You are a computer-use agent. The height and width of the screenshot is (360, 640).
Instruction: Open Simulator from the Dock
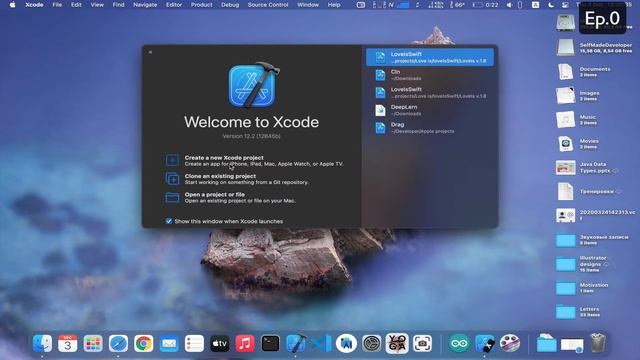[484, 344]
